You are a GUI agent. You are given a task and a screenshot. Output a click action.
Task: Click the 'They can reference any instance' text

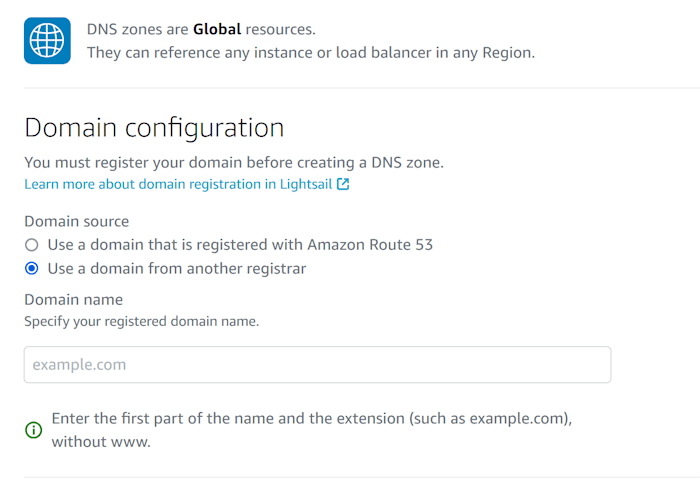coord(310,52)
